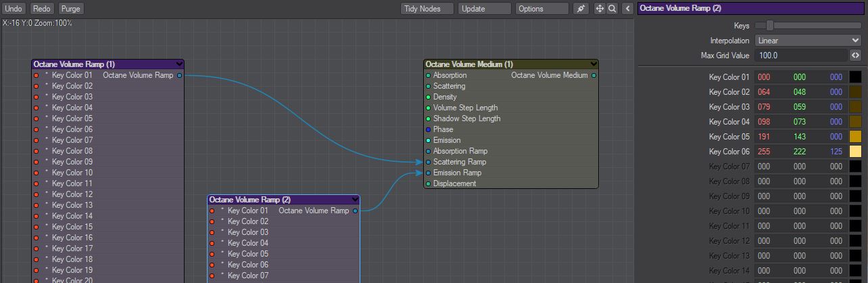Image resolution: width=868 pixels, height=283 pixels.
Task: Click the Key Color 18 row on Ramp (1)
Action: [x=108, y=259]
